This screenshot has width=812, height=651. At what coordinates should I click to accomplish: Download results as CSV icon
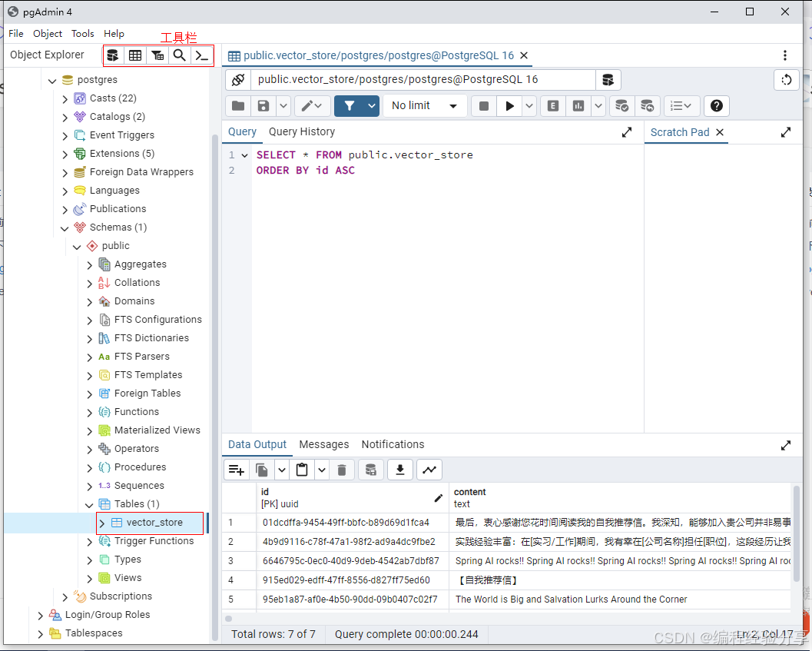point(399,470)
